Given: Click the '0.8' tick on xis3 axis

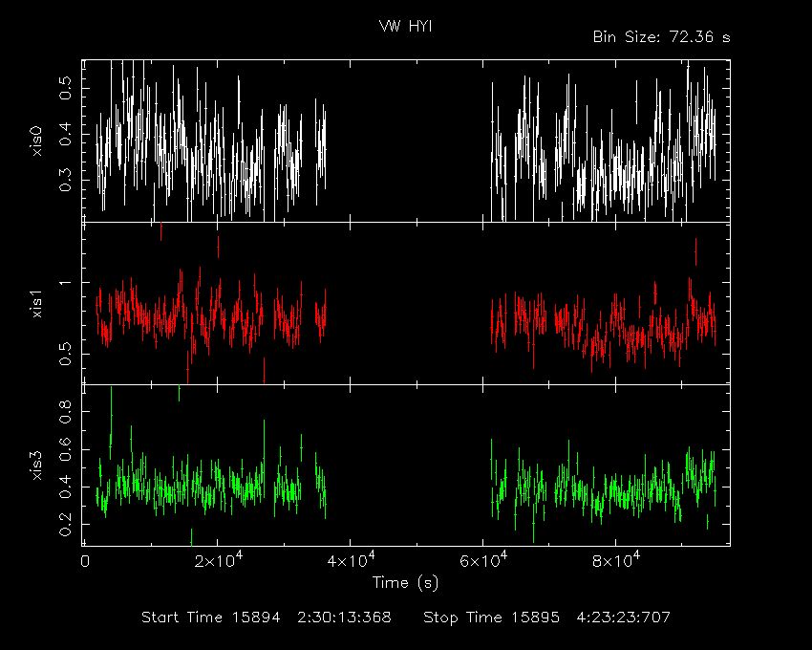Looking at the screenshot, I should tap(65, 412).
